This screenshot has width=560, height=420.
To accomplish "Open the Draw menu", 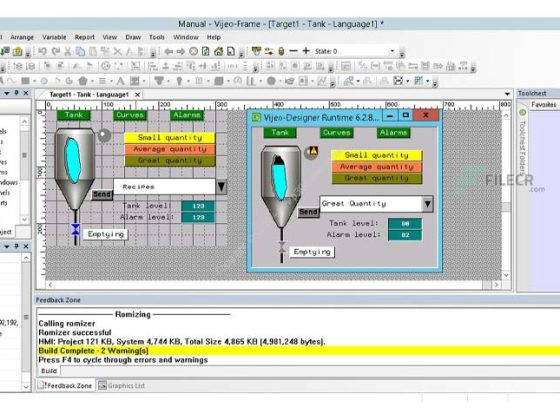I will click(133, 37).
